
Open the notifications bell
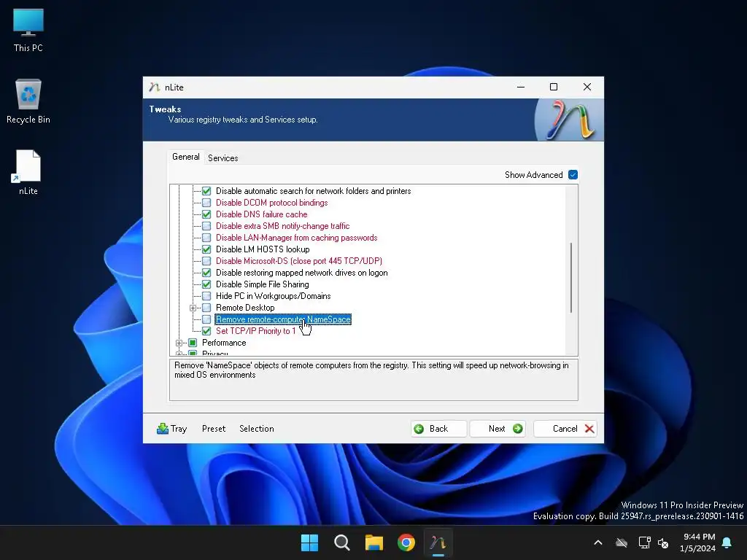[727, 542]
